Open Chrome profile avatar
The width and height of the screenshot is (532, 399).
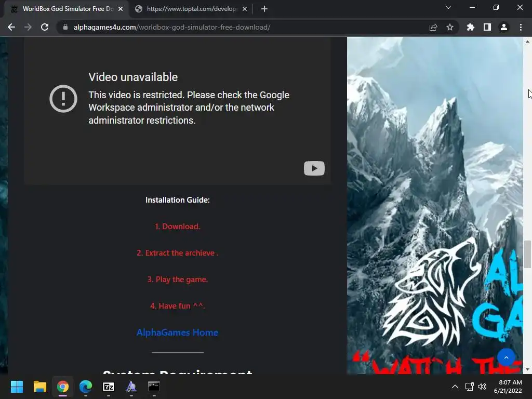pos(504,27)
